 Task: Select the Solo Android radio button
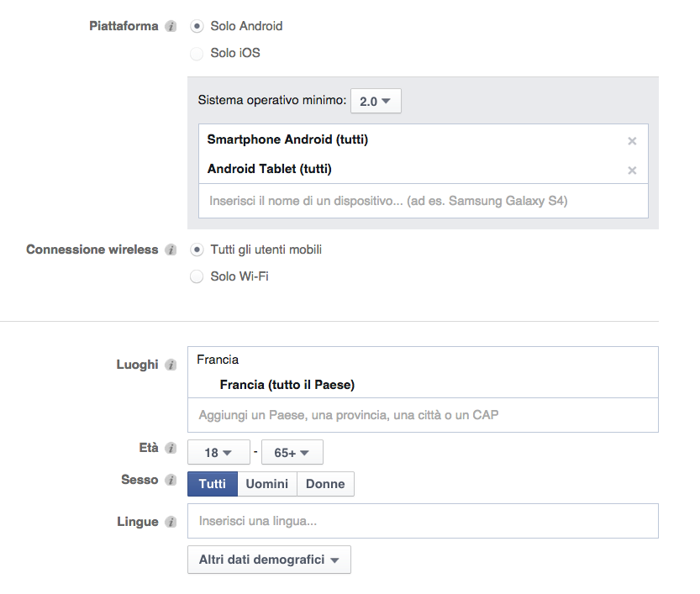coord(197,26)
